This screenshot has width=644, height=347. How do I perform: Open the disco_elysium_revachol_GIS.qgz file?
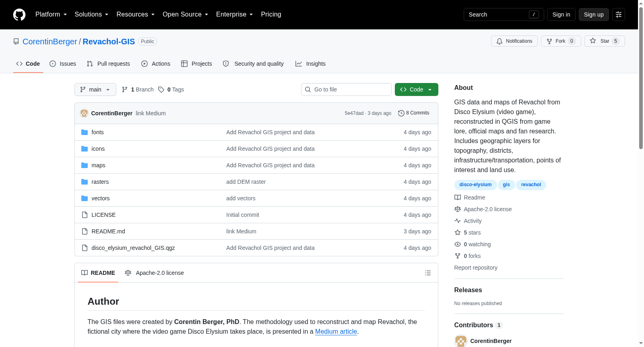[x=133, y=248]
